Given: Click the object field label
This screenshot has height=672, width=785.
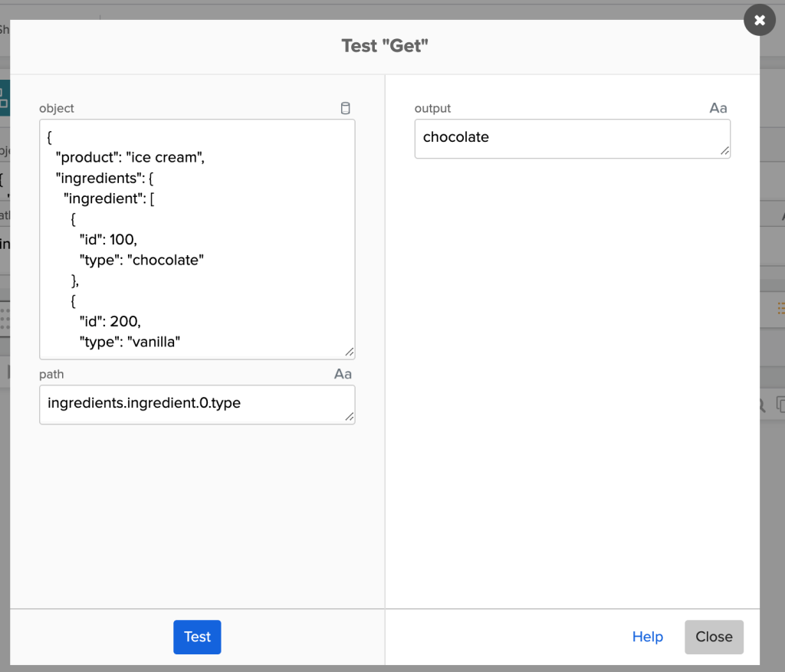Looking at the screenshot, I should coord(57,108).
